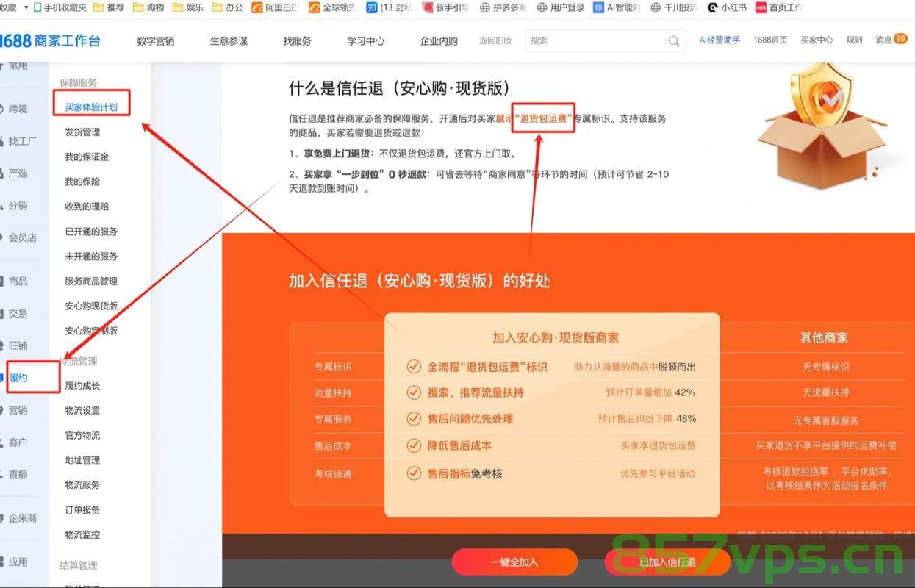Open the 小红书 bookmark
The width and height of the screenshot is (915, 588).
point(727,7)
